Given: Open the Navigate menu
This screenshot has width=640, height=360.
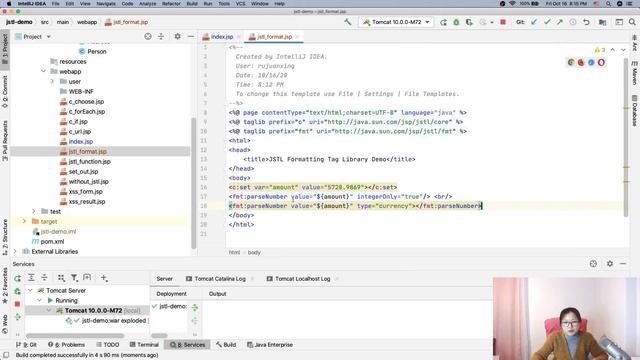Looking at the screenshot, I should click(x=106, y=4).
